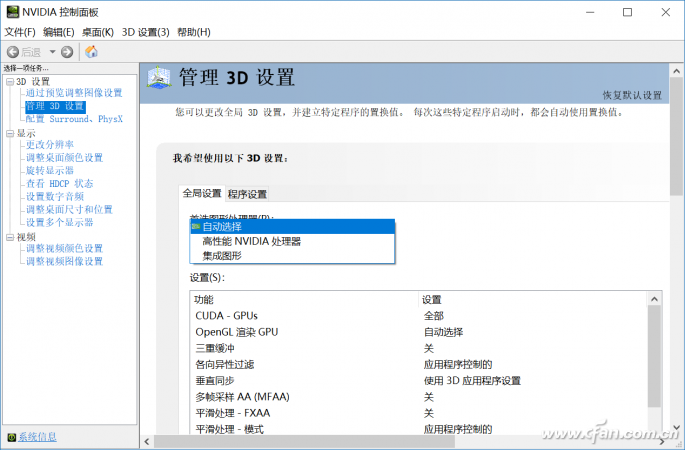Click the 设置 column header
The image size is (685, 450).
(x=532, y=300)
